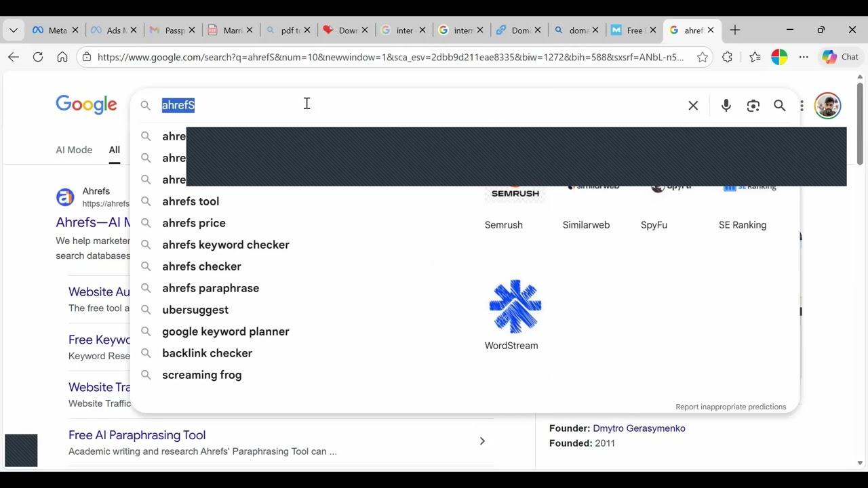The image size is (868, 488).
Task: Close the pdf to tab
Action: pyautogui.click(x=307, y=30)
